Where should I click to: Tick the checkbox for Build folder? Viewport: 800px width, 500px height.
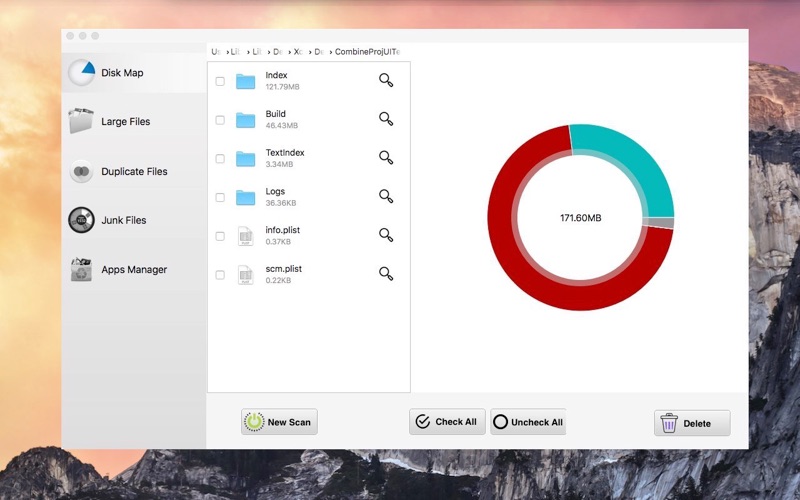tap(220, 120)
